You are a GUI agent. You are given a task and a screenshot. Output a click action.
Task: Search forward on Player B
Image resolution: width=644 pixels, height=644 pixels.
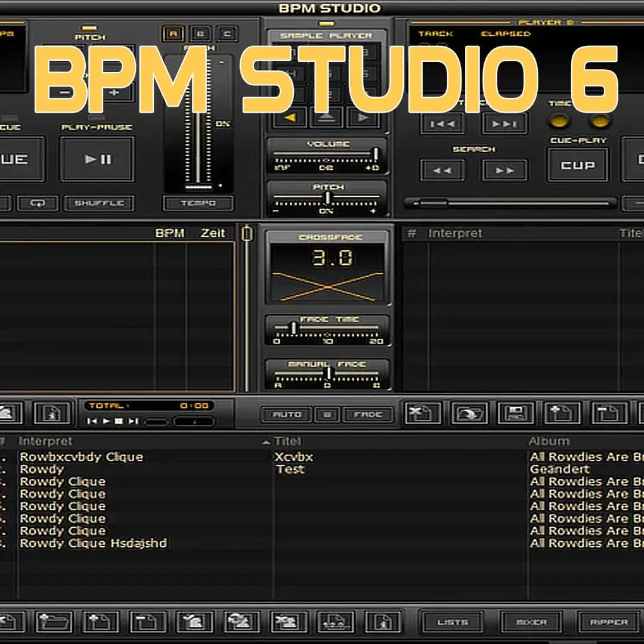click(504, 170)
